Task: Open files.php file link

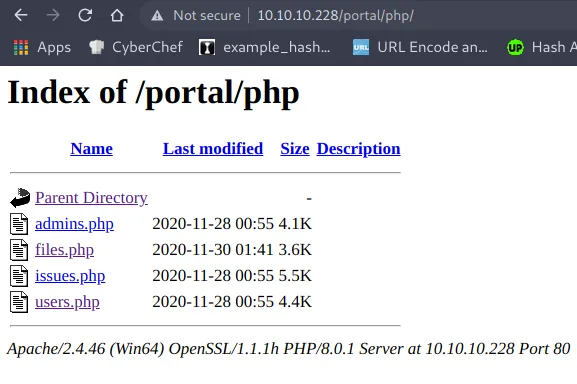Action: click(64, 250)
